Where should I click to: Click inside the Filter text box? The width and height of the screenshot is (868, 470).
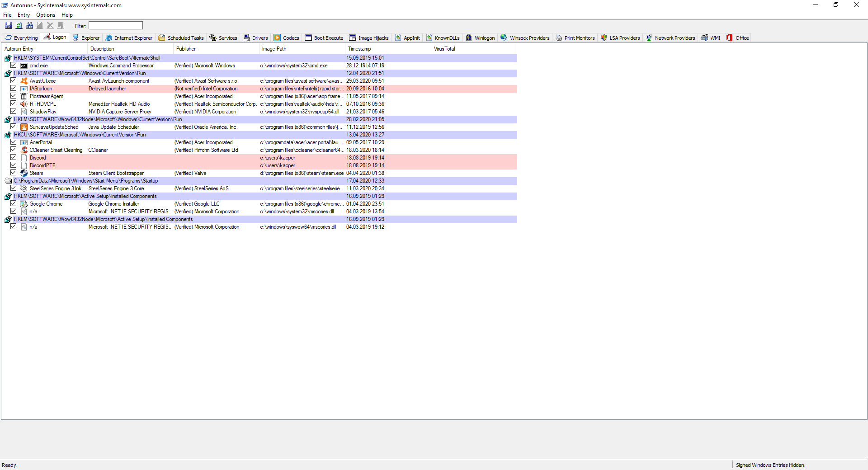click(x=116, y=26)
